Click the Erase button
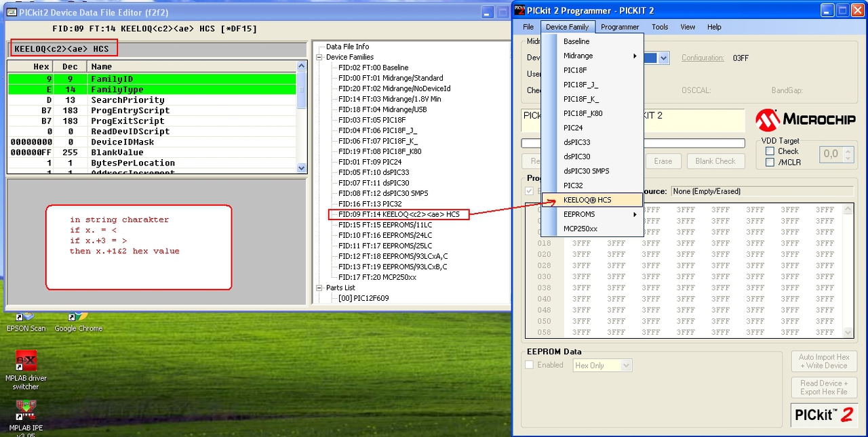This screenshot has height=437, width=868. click(x=663, y=161)
